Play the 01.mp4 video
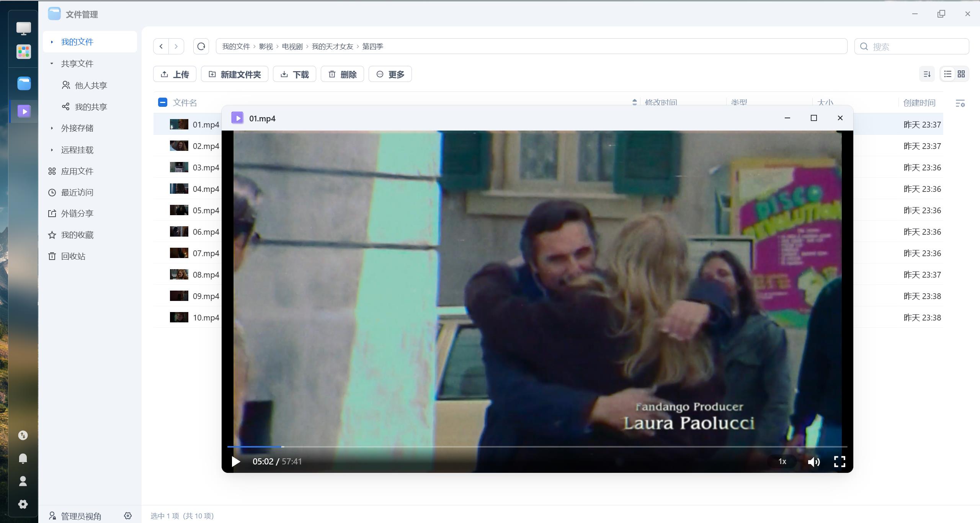This screenshot has width=980, height=523. pyautogui.click(x=236, y=461)
